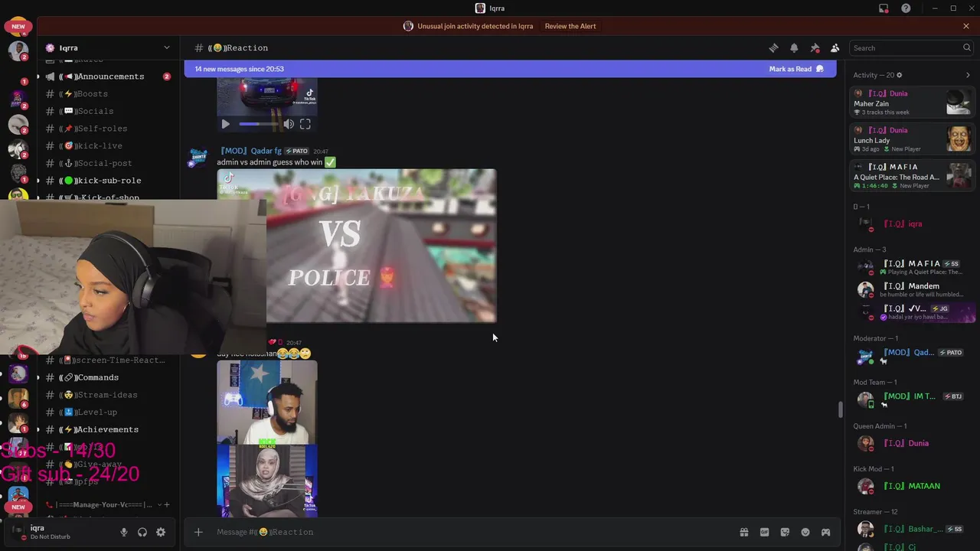Open the A Quiet Place activity card
This screenshot has width=980, height=551.
[x=913, y=176]
